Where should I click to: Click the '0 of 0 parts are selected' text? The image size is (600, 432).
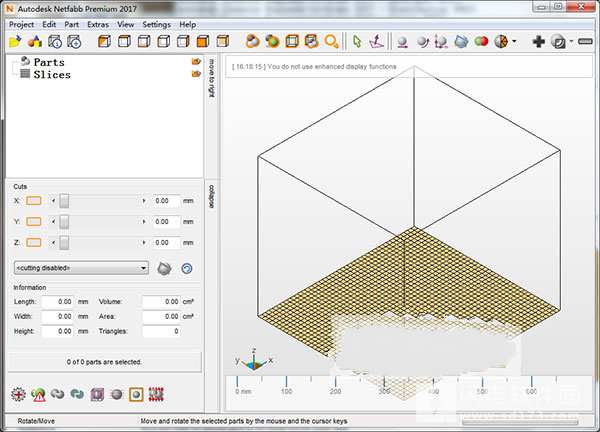tap(104, 362)
